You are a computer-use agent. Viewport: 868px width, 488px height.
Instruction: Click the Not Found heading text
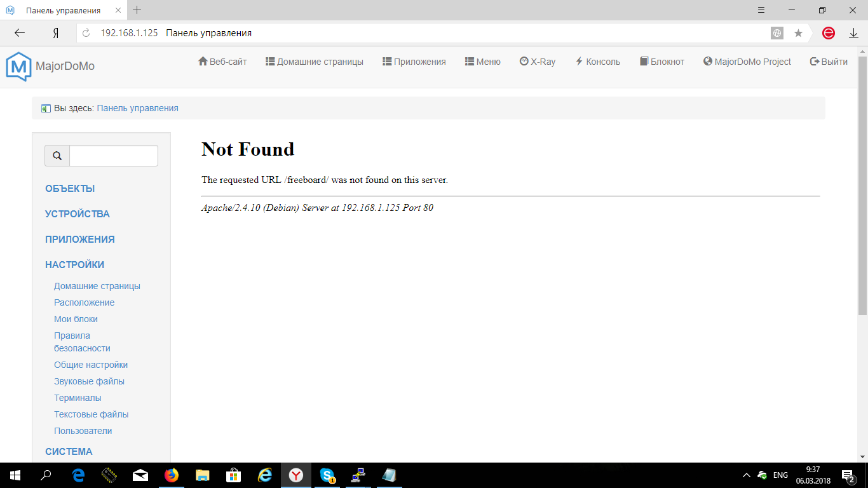tap(248, 149)
